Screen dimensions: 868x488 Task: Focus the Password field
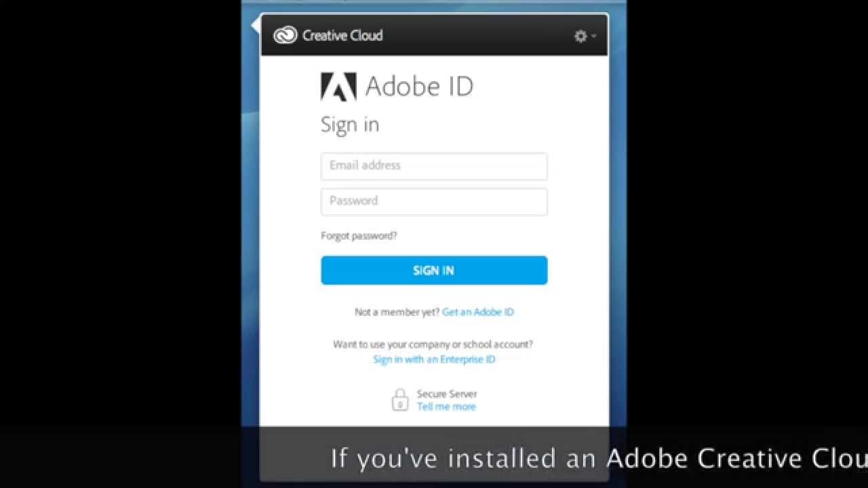pos(434,201)
